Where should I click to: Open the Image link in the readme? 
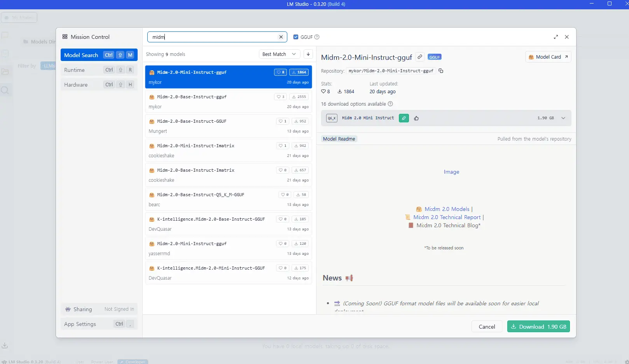click(x=451, y=172)
